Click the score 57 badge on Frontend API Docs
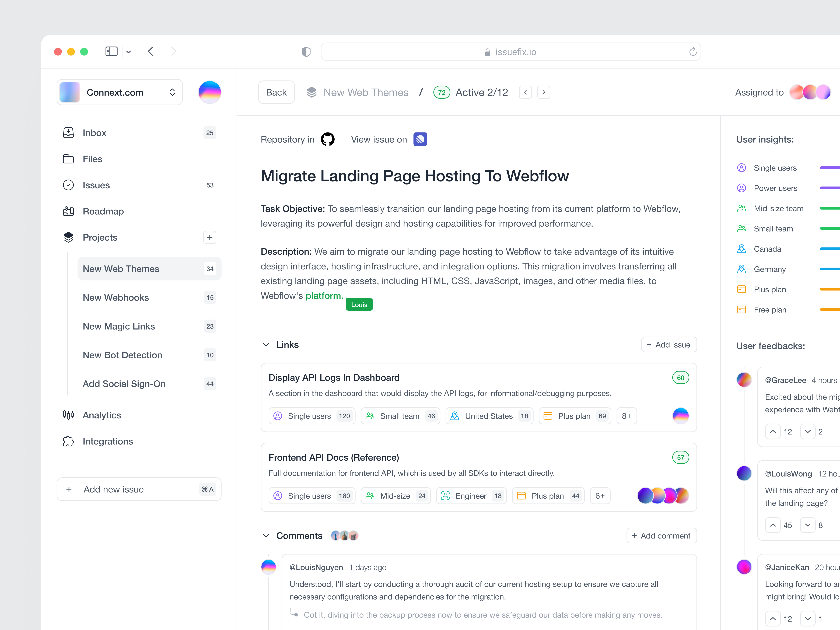 tap(681, 458)
